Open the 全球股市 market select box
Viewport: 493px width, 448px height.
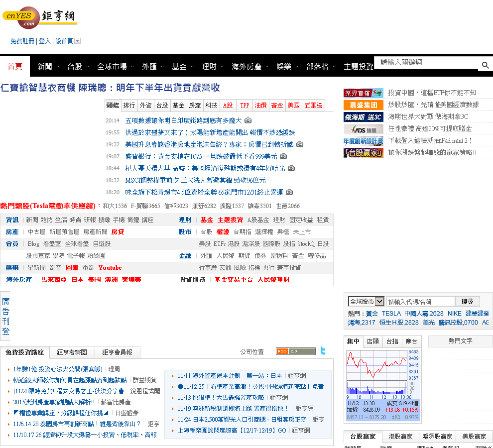click(x=367, y=301)
